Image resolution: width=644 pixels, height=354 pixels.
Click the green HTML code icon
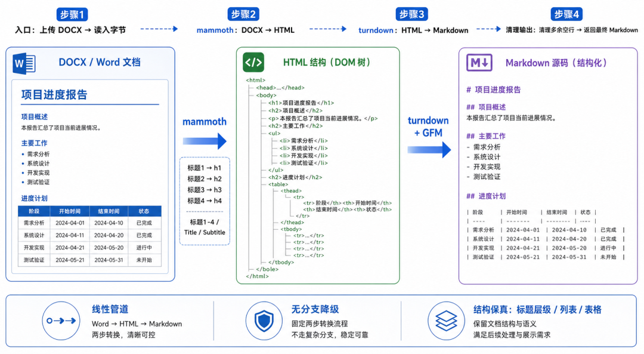tap(253, 63)
